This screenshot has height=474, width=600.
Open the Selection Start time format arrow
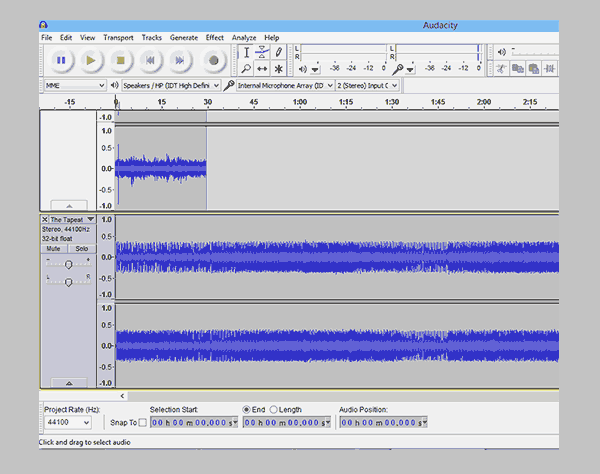(x=235, y=423)
